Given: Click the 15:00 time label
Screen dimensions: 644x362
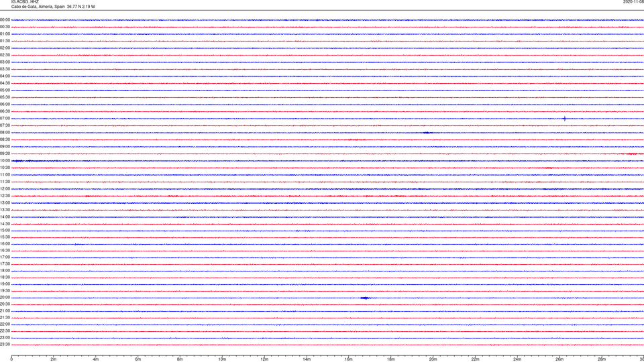Looking at the screenshot, I should (x=5, y=231).
